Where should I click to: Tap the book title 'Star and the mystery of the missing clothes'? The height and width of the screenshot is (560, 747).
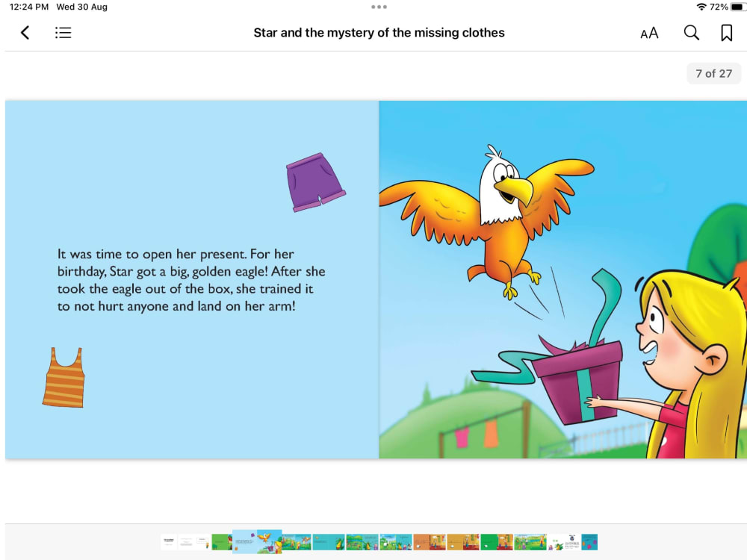click(x=379, y=33)
